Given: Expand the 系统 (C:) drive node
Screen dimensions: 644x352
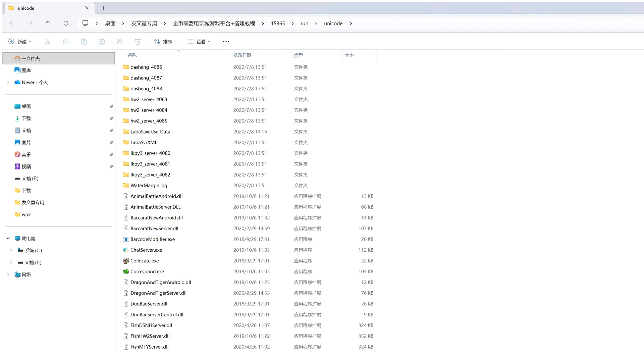Looking at the screenshot, I should (11, 251).
